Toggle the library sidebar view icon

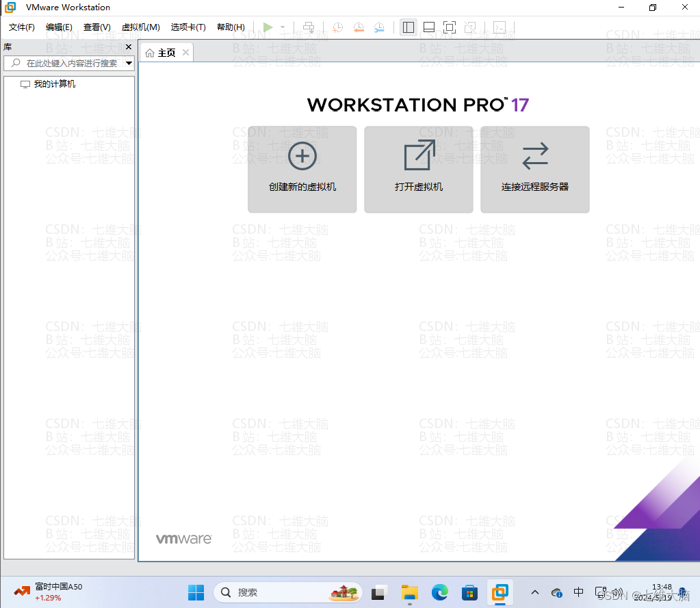click(x=408, y=27)
